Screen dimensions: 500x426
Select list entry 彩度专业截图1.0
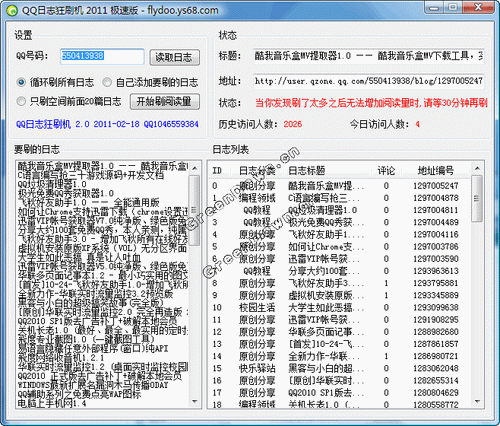tap(86, 340)
